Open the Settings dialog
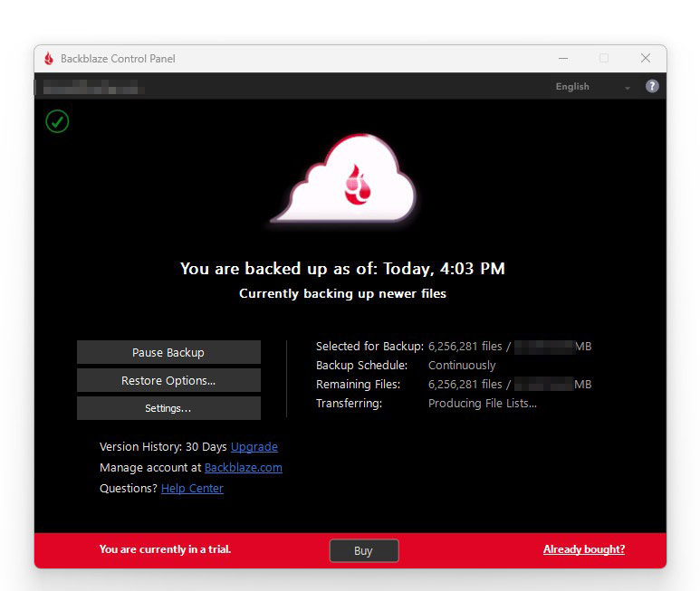The image size is (700, 591). click(168, 408)
